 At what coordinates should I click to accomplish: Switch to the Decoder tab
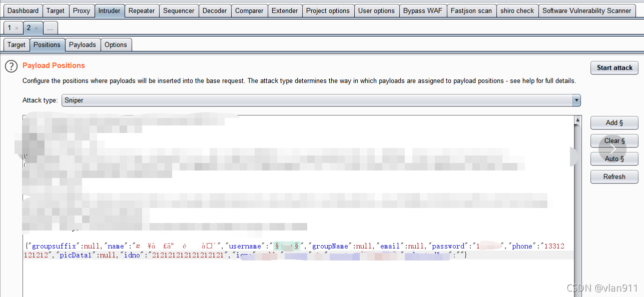(215, 10)
